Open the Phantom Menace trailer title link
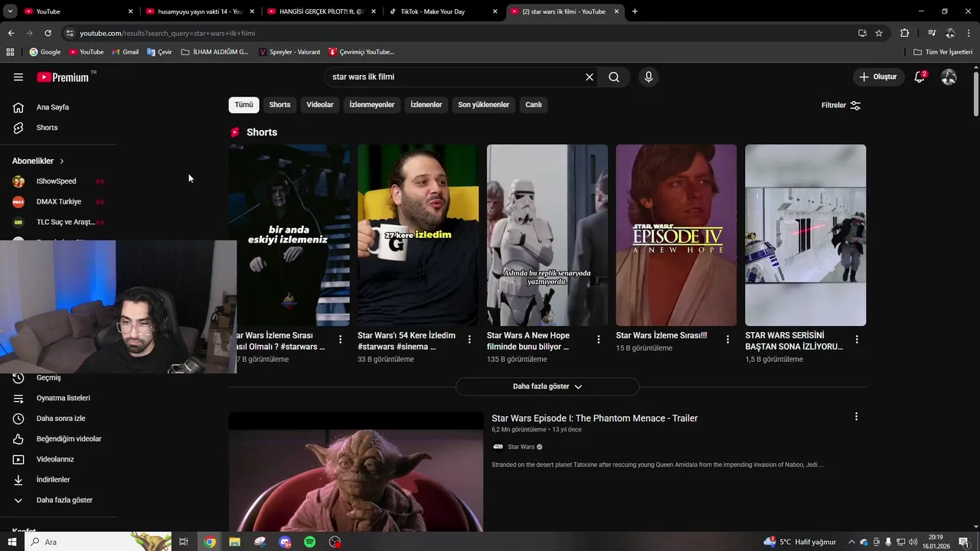The width and height of the screenshot is (980, 551). 595,419
